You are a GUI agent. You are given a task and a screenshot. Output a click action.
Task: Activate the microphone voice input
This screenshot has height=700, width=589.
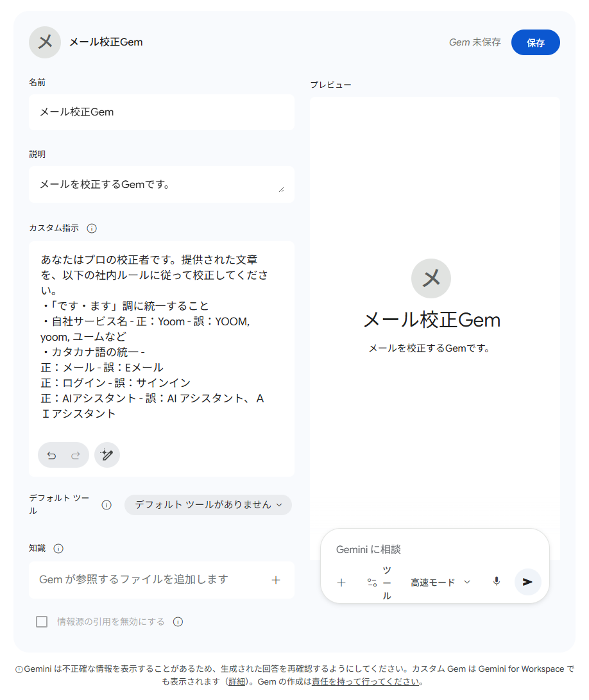(496, 582)
